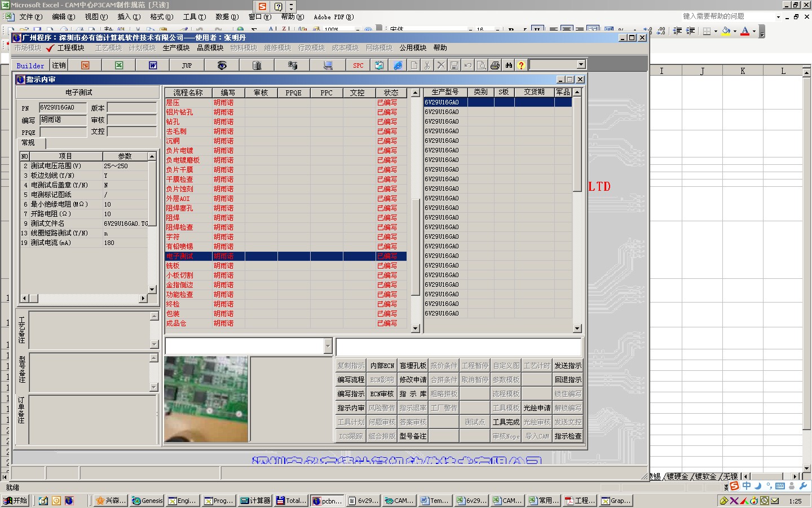812x508 pixels.
Task: Click the floppy disk save icon in toolbar
Action: (x=454, y=65)
